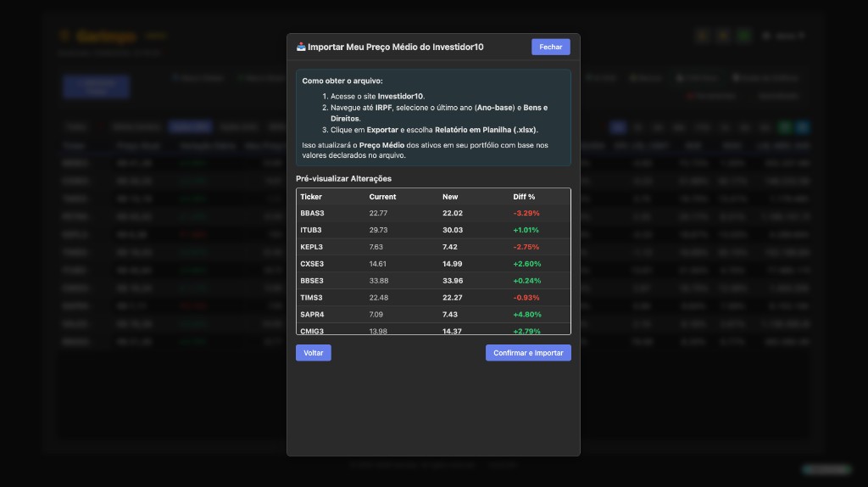
Task: Click the +2.60% diff value for CXSE3
Action: pos(527,264)
